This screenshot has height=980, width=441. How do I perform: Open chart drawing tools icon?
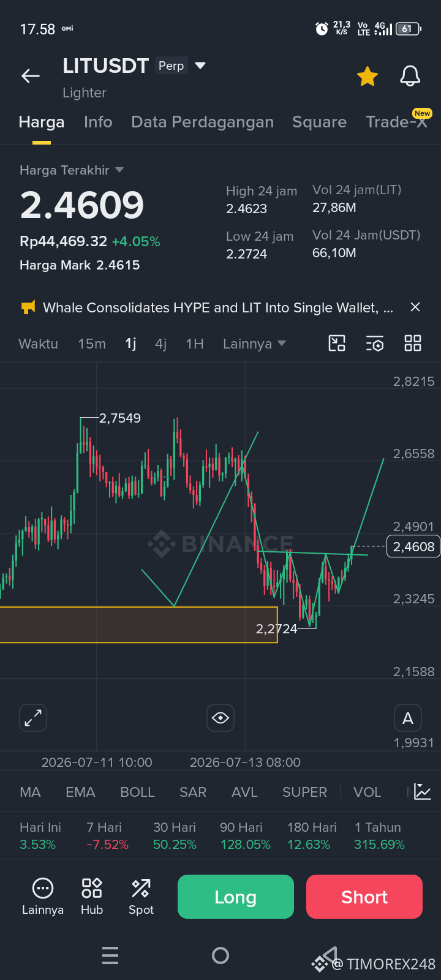pyautogui.click(x=337, y=343)
